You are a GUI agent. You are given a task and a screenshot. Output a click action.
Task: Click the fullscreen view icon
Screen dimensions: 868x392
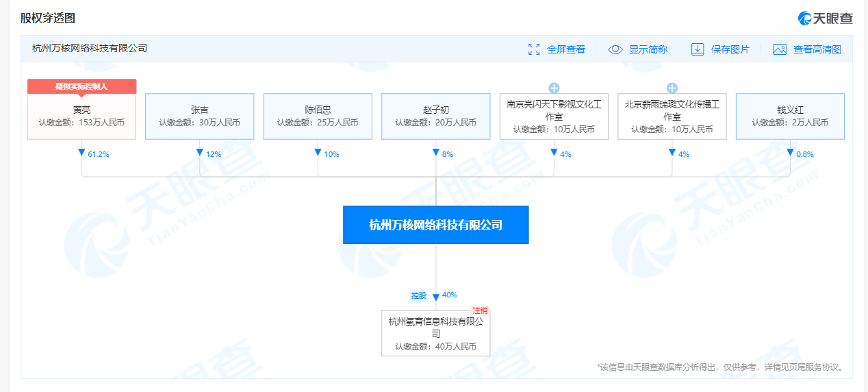click(534, 49)
